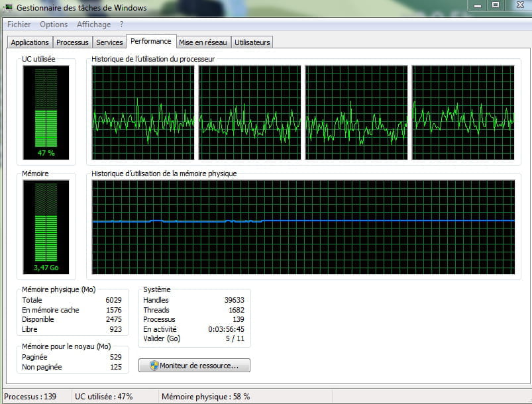Click the shield icon on Moniteur de ressource button

(x=154, y=366)
